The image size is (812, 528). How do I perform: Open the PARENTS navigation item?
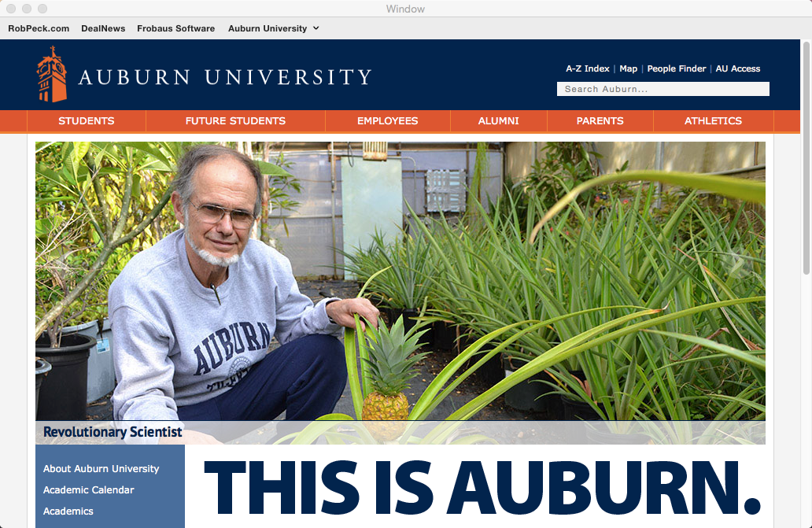(x=600, y=121)
